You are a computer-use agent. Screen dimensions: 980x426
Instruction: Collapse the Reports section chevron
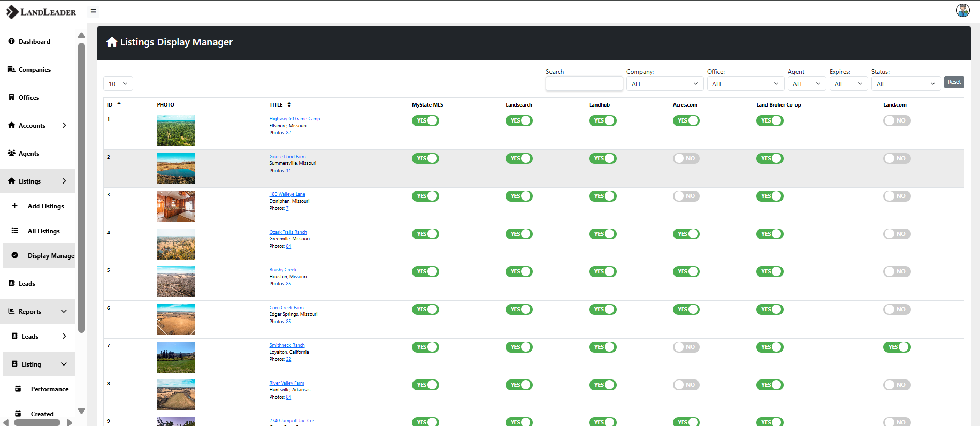tap(64, 311)
